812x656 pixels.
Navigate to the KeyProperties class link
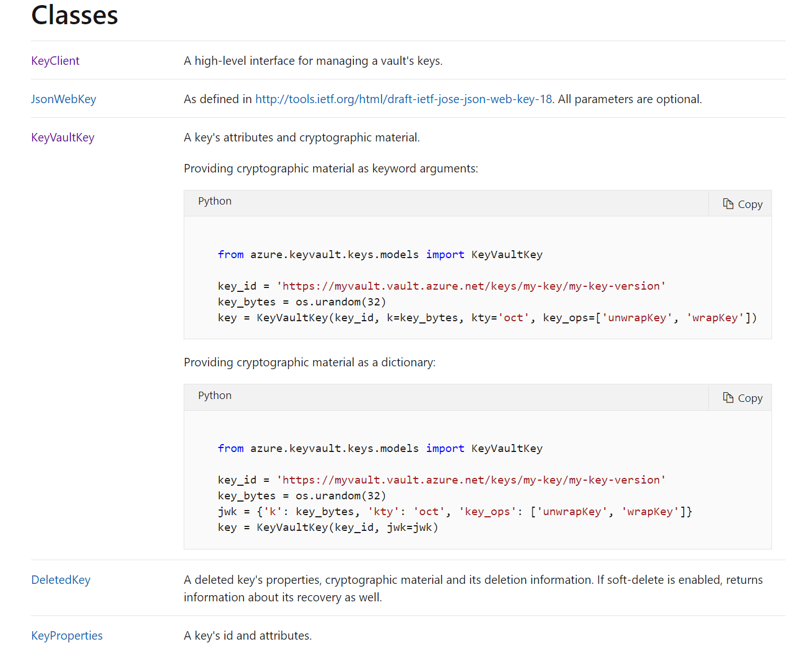coord(67,636)
